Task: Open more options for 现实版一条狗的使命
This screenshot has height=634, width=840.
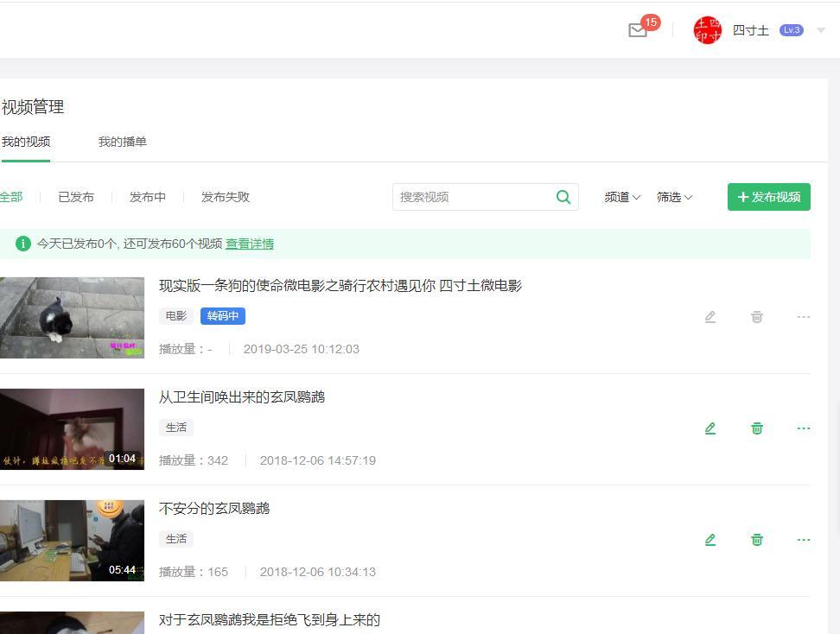Action: (x=804, y=317)
